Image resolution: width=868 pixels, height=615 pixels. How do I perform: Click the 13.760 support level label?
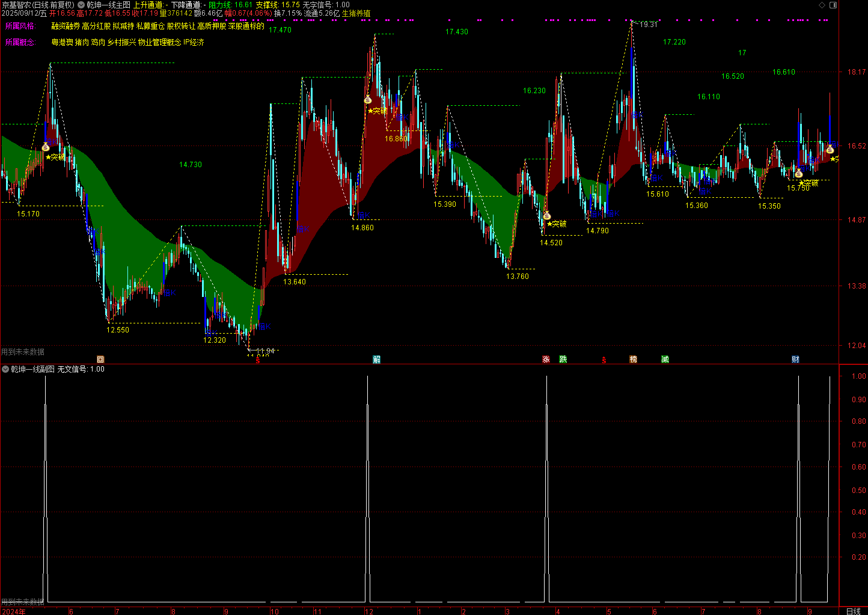tap(518, 277)
